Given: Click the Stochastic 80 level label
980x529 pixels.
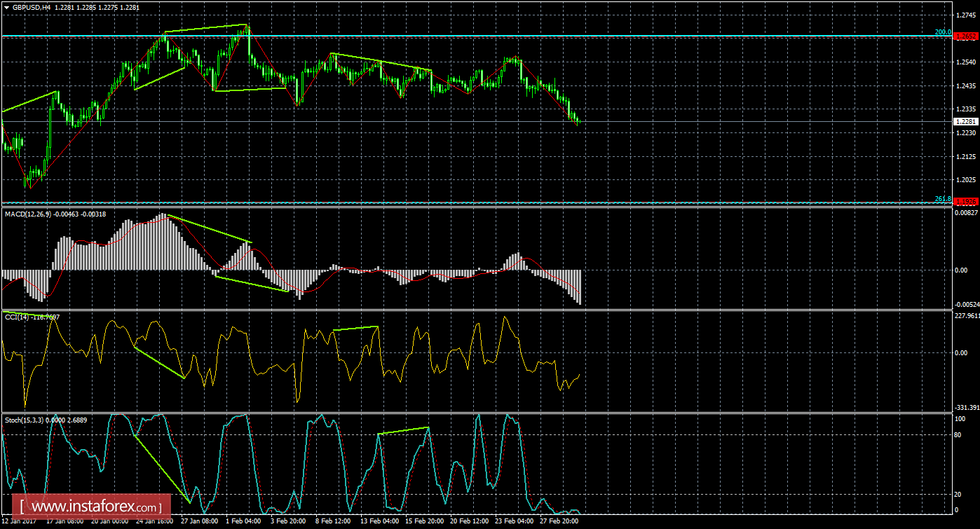Looking at the screenshot, I should tap(958, 434).
